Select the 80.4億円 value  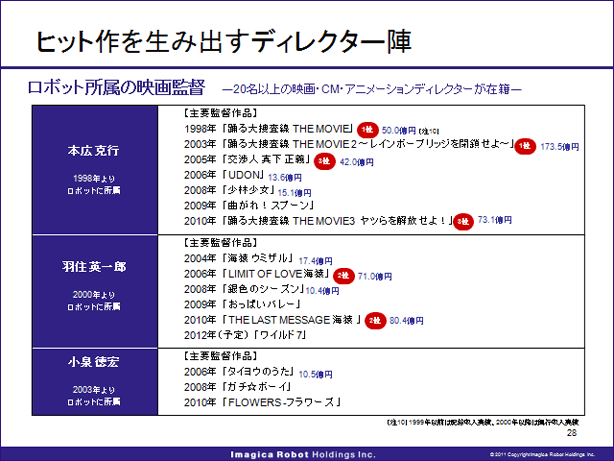tap(406, 321)
